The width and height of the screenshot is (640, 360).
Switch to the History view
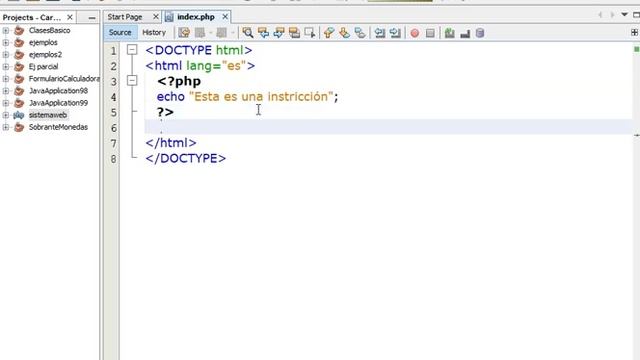(154, 33)
